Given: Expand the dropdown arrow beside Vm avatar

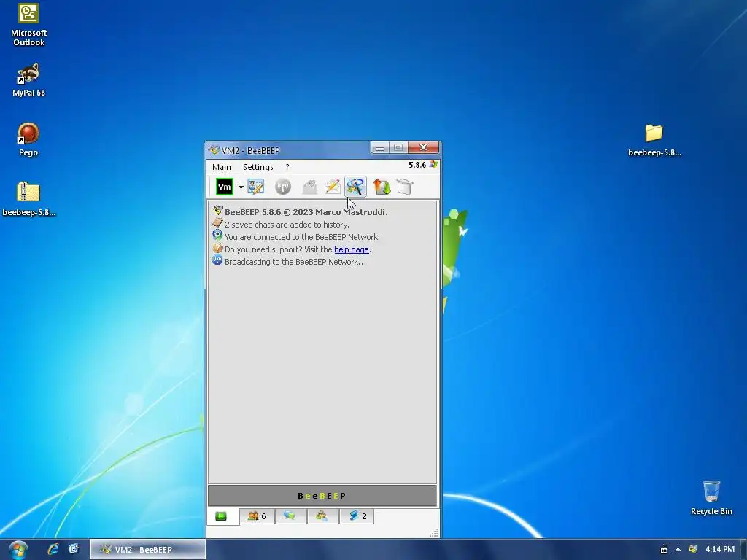Looking at the screenshot, I should pos(241,187).
